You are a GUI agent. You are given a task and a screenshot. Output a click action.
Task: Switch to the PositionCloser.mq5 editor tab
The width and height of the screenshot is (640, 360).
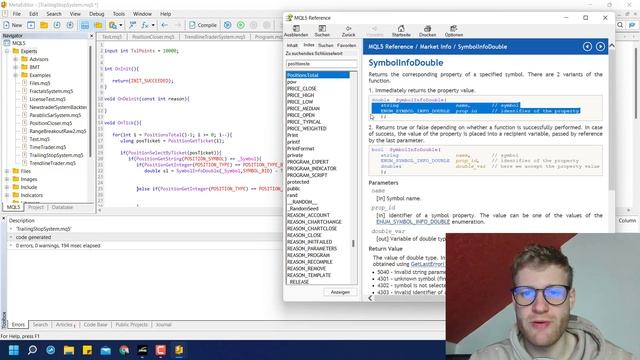[x=153, y=37]
